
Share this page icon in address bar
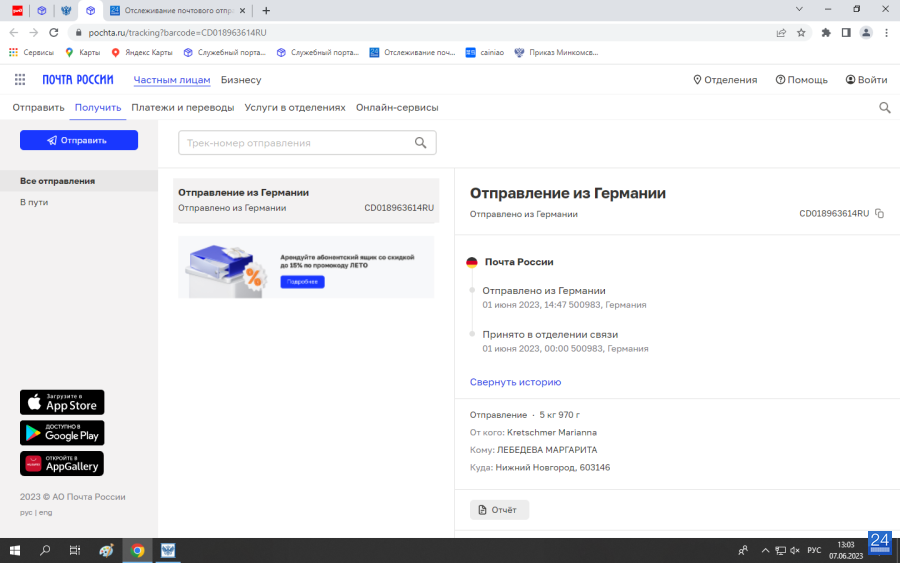(781, 33)
